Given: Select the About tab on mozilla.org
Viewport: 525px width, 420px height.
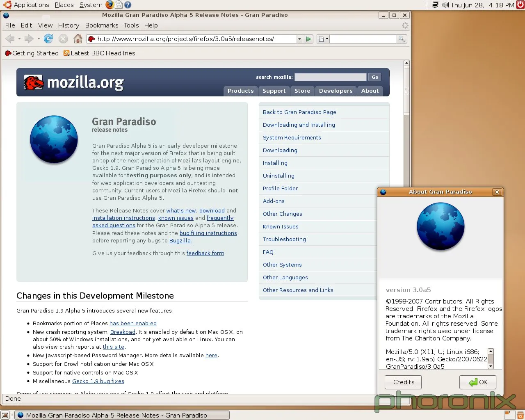Looking at the screenshot, I should pos(370,91).
